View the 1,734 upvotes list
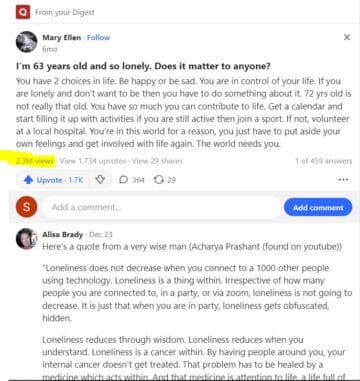 click(93, 161)
